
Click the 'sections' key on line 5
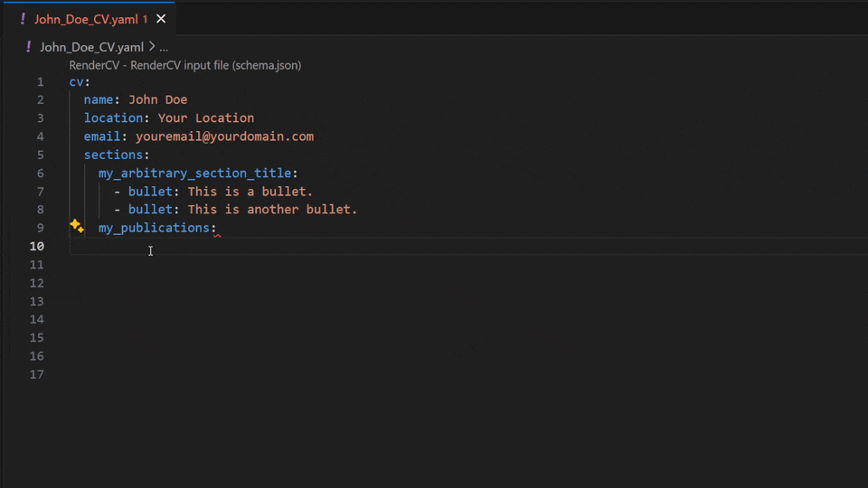(114, 155)
